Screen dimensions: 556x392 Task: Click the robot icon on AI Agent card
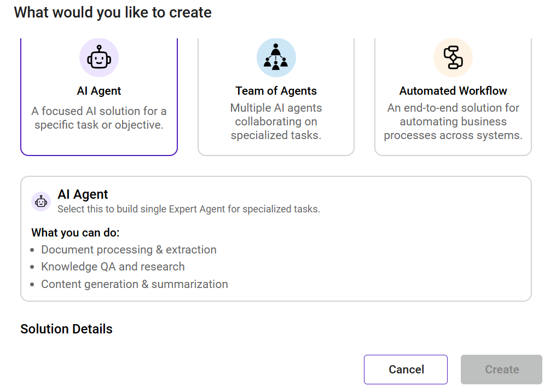pyautogui.click(x=99, y=57)
